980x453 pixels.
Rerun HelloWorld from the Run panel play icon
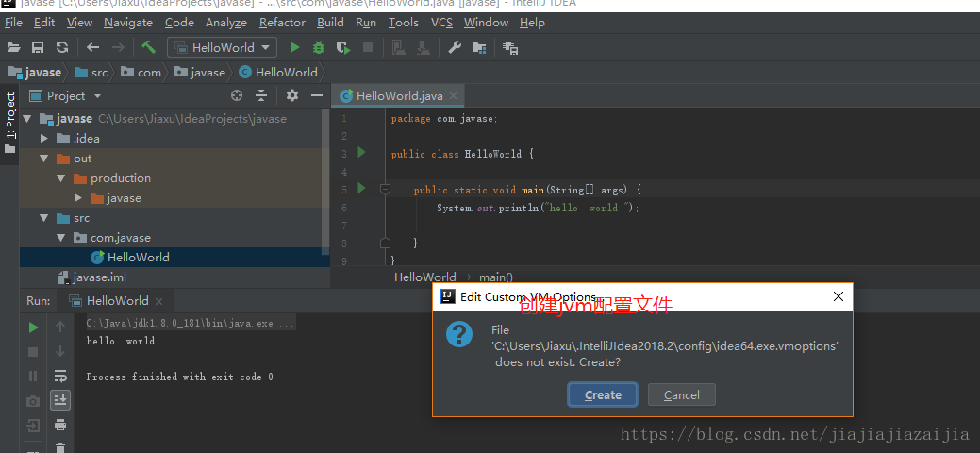coord(34,327)
